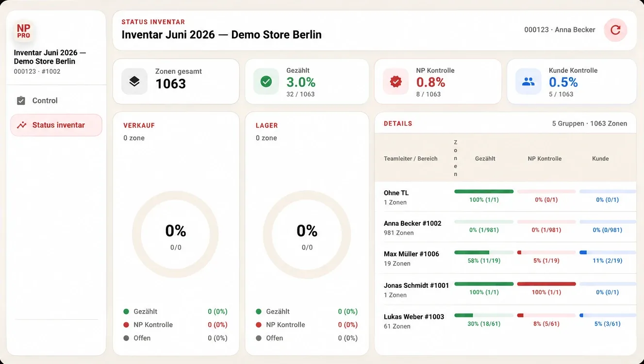
Task: Click the layers icon on Zonen gesamt card
Action: 134,82
